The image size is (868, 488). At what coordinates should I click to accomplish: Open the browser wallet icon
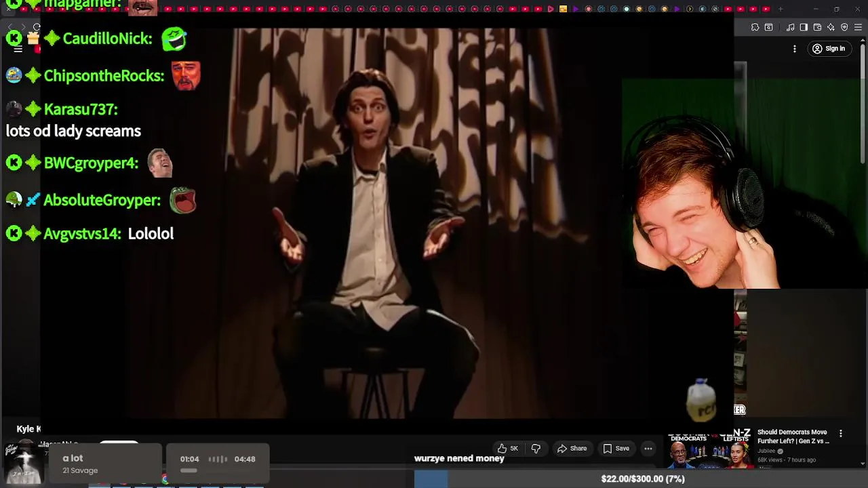[817, 27]
